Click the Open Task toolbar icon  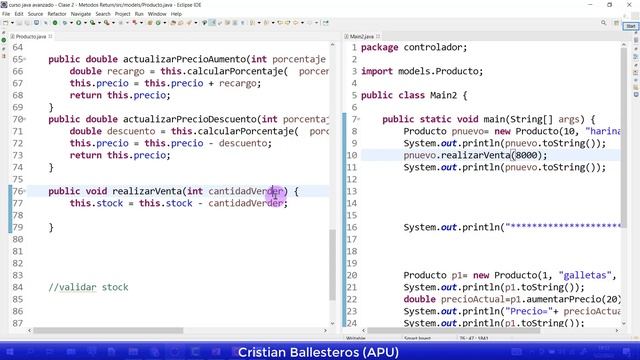pos(180,23)
